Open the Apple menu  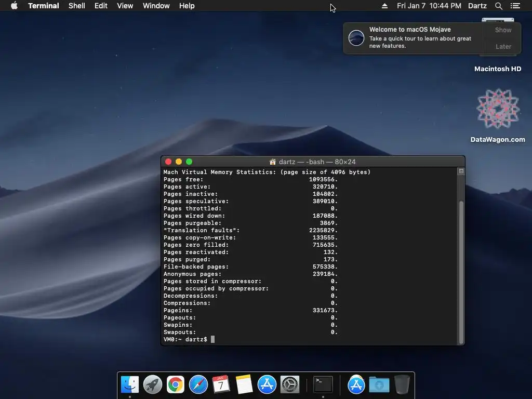tap(14, 6)
